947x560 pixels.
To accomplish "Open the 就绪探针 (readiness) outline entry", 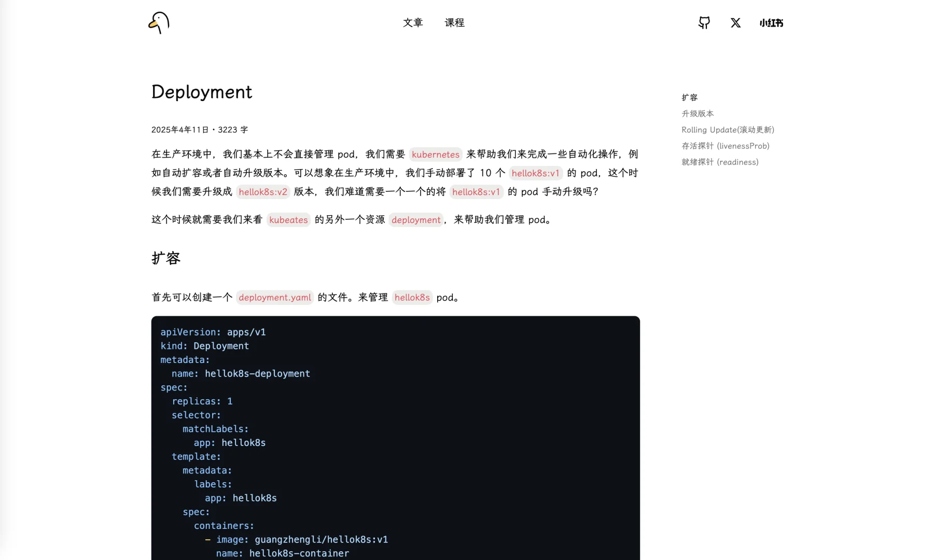I will pos(720,162).
